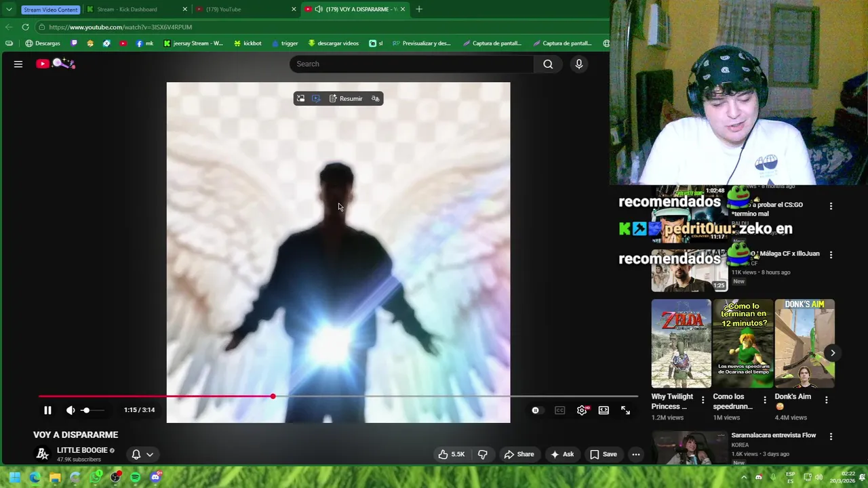Open the Ask AI button
Screen dimensions: 868x488
pyautogui.click(x=562, y=454)
